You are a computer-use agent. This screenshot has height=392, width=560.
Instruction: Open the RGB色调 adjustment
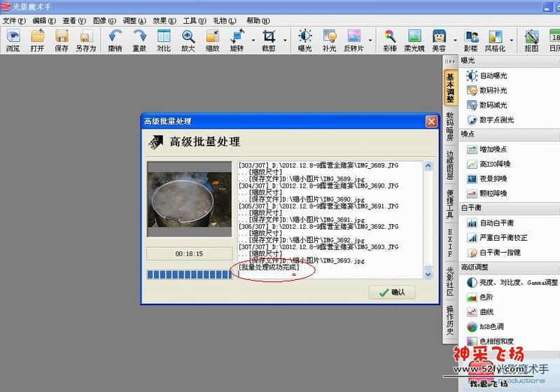click(x=485, y=326)
